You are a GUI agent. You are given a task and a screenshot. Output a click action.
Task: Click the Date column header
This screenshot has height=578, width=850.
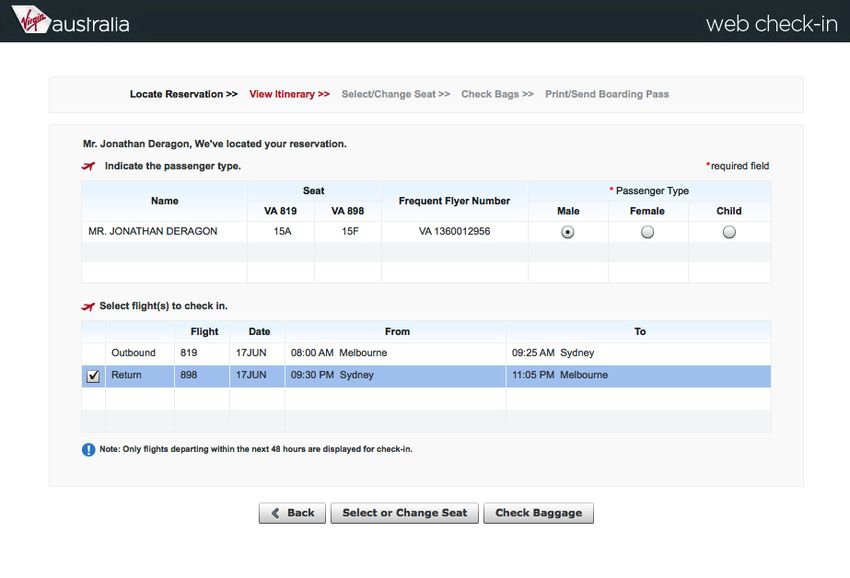pyautogui.click(x=259, y=332)
